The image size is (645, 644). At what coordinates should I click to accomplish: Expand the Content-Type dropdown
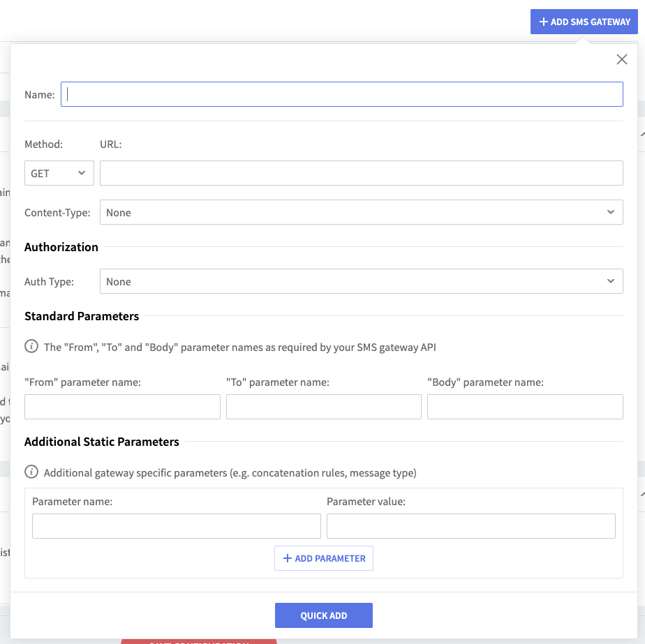point(361,212)
